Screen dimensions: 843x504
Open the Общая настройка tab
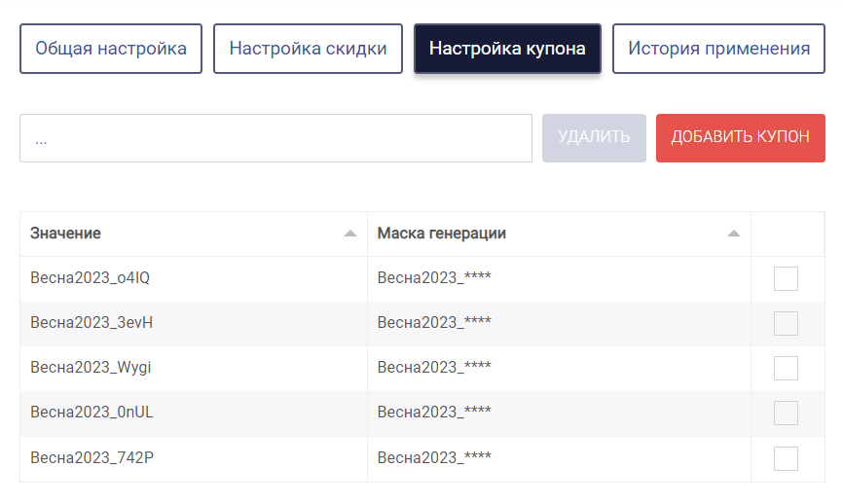point(111,49)
